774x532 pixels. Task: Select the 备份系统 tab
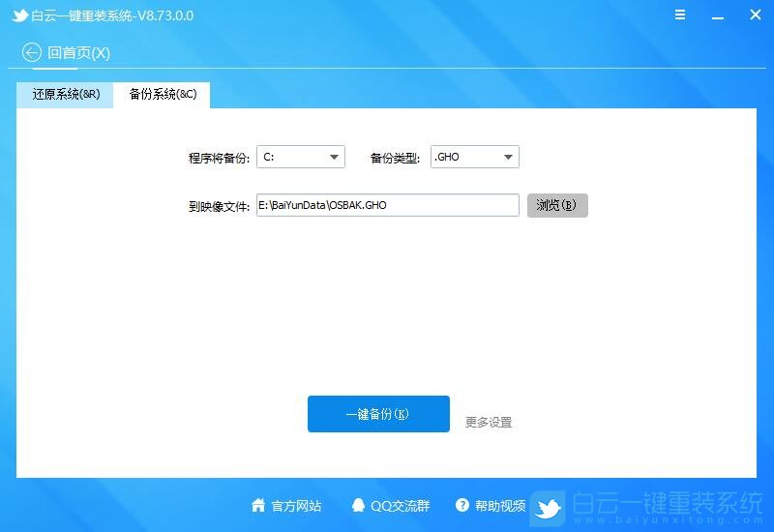click(x=163, y=95)
